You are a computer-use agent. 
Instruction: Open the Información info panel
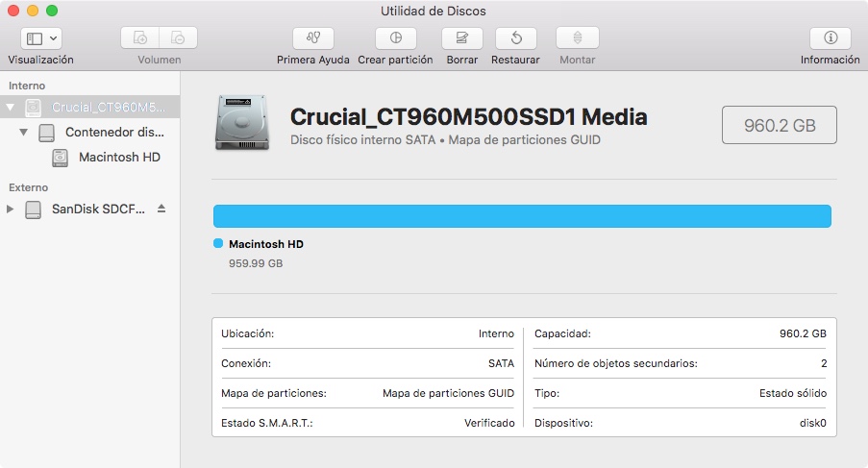tap(831, 38)
